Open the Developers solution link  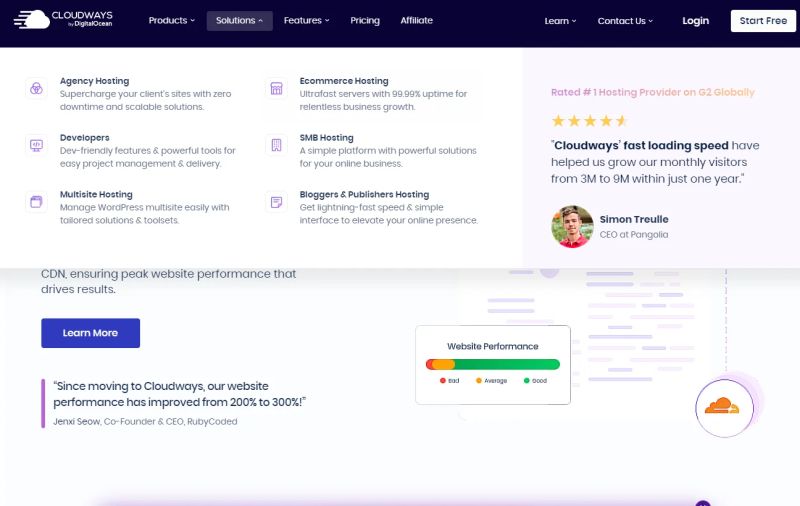click(85, 137)
